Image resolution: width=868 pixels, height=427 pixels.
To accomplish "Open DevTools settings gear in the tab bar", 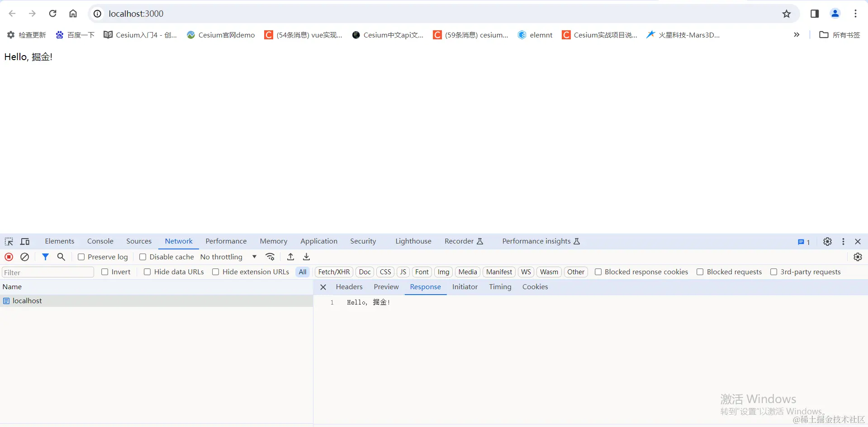I will point(827,241).
